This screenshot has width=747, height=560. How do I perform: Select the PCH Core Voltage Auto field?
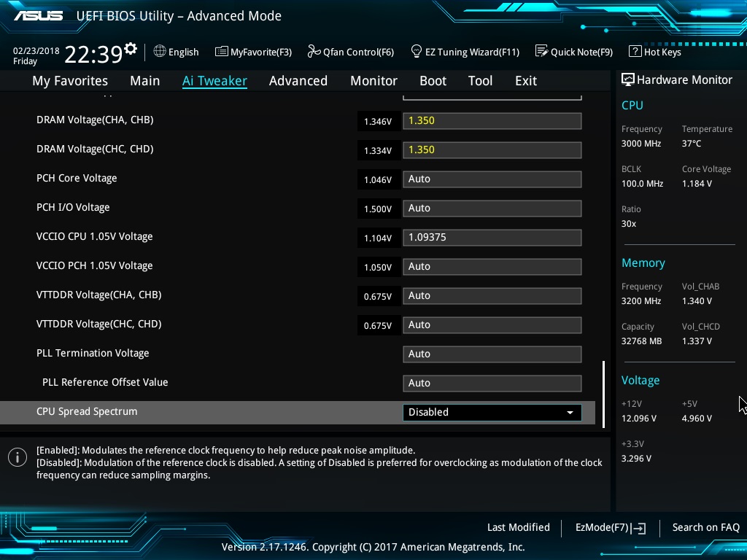[492, 179]
